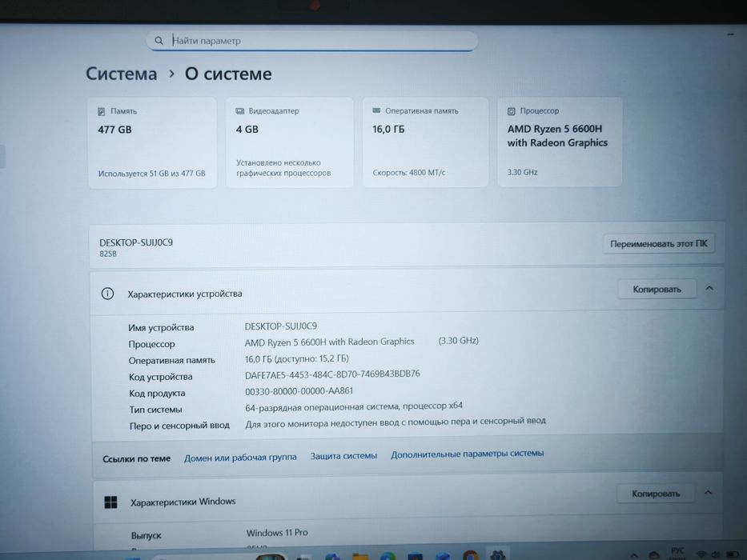Open the 'Память' storage card
The width and height of the screenshot is (747, 560).
[152, 142]
